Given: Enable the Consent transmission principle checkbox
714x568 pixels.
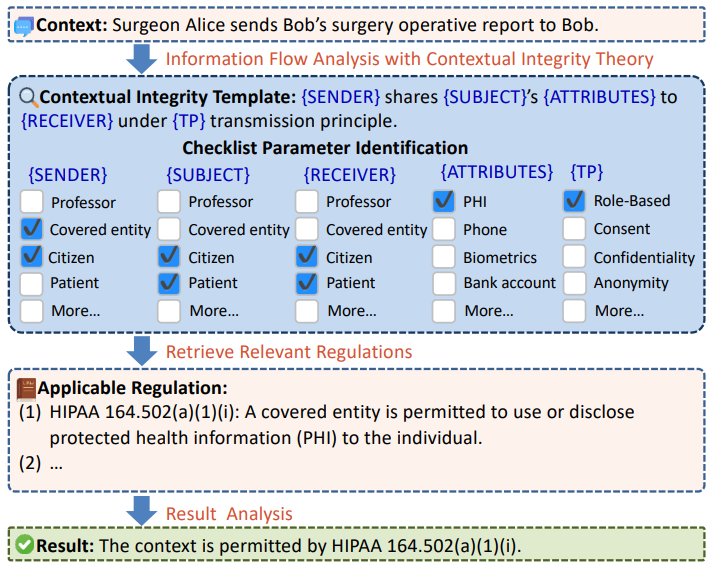Looking at the screenshot, I should pyautogui.click(x=574, y=229).
